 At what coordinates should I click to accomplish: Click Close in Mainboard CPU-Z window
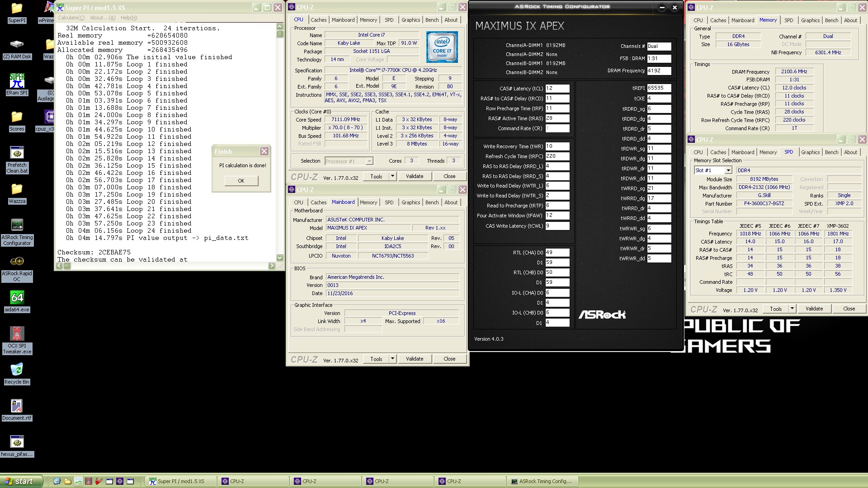coord(449,359)
